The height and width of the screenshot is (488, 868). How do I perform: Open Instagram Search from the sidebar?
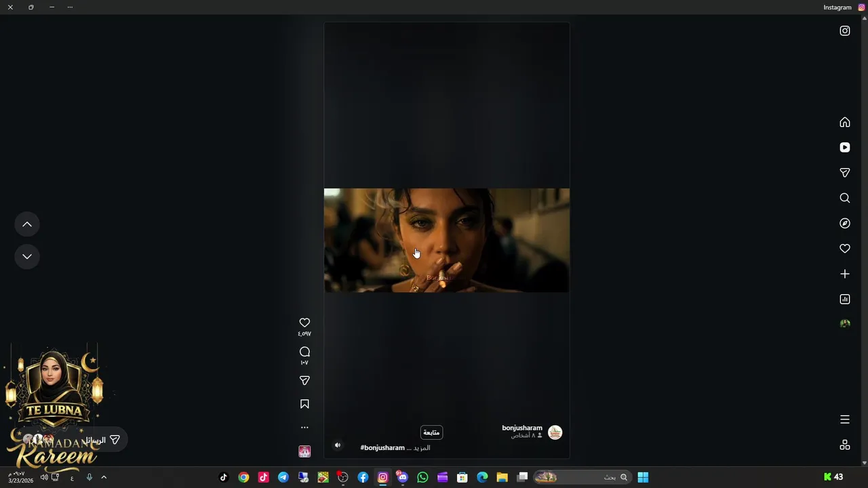[845, 198]
